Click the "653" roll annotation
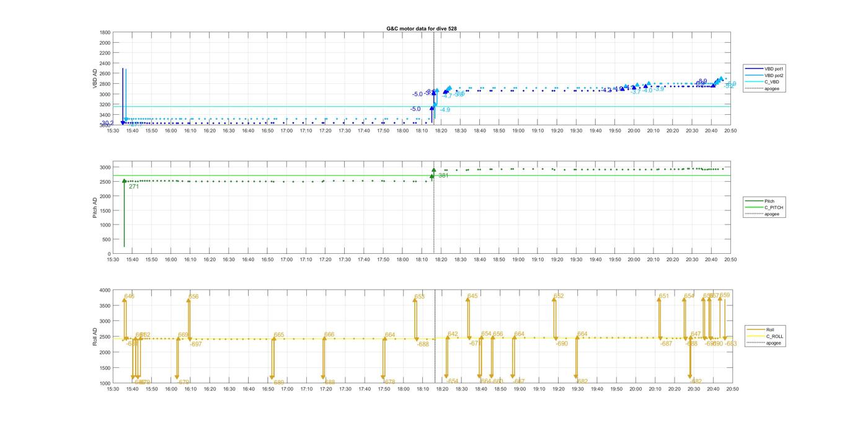The image size is (868, 430). [x=420, y=297]
